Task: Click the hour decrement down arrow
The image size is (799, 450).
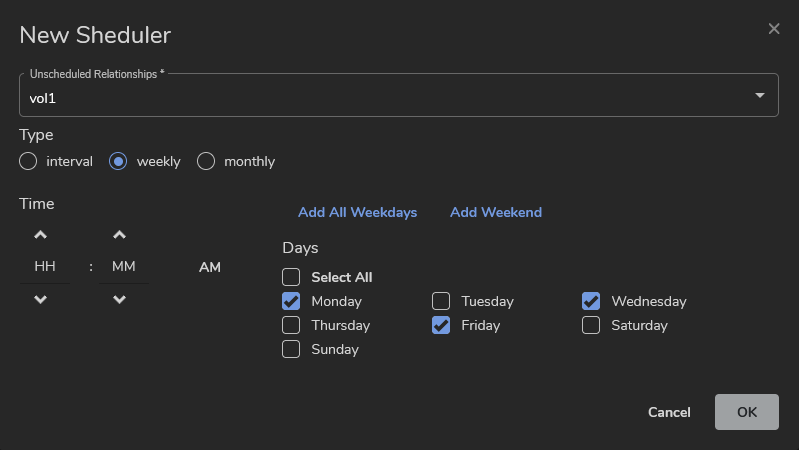Action: pos(41,299)
